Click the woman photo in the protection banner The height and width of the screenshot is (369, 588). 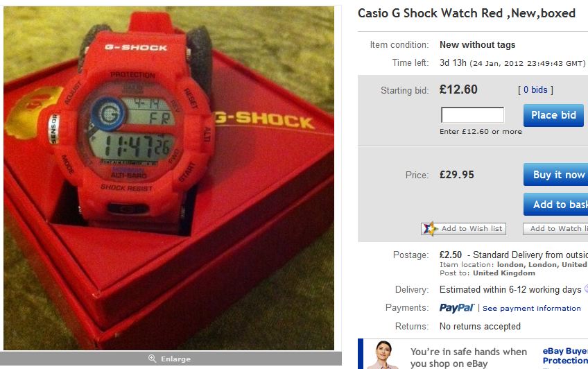click(383, 354)
